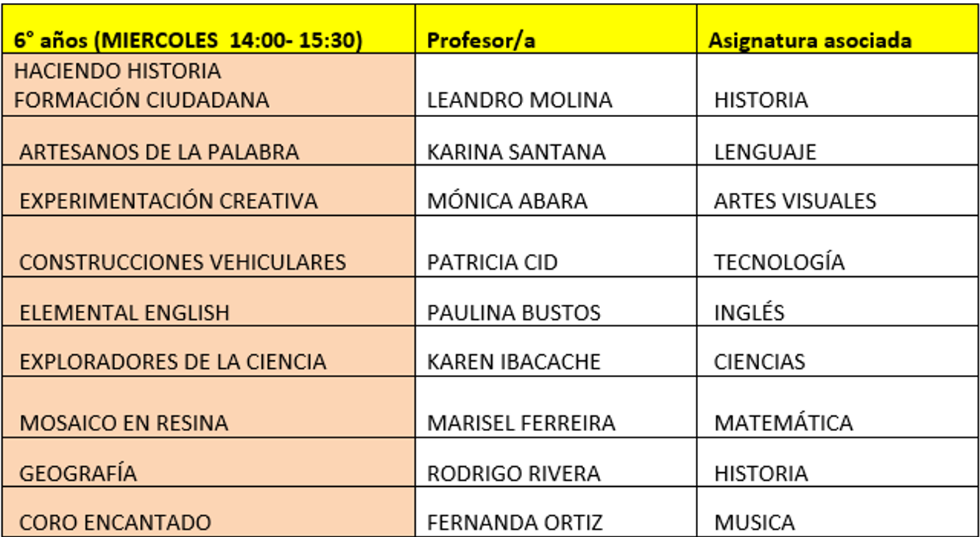Select the "Profesor/a" column header
Image resolution: width=980 pixels, height=537 pixels.
(x=481, y=41)
